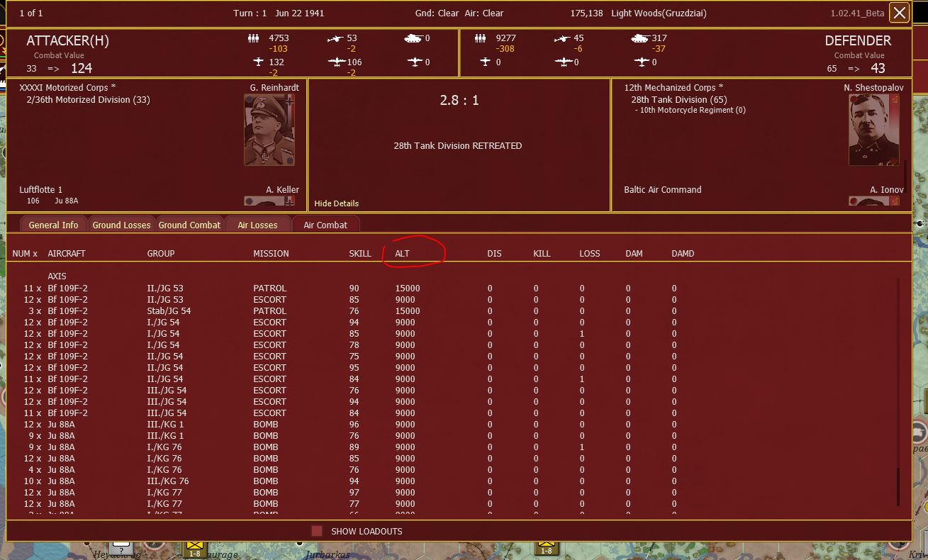The image size is (928, 560).
Task: Click Hide Details link
Action: (x=337, y=203)
